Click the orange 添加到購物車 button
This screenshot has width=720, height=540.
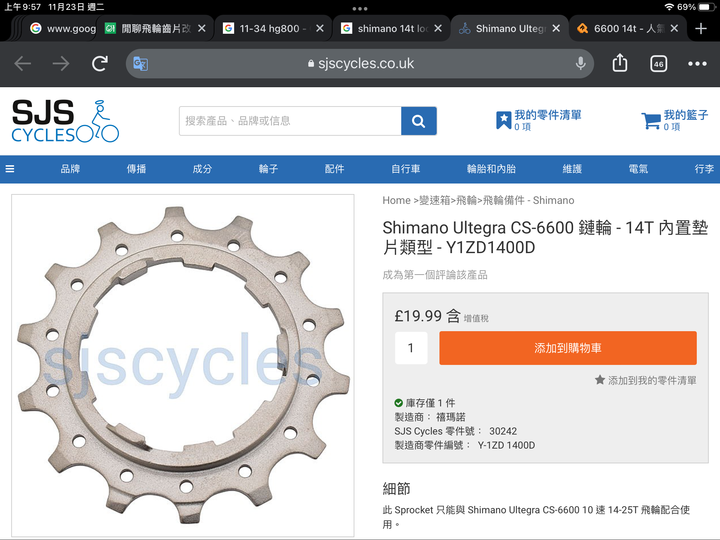568,348
